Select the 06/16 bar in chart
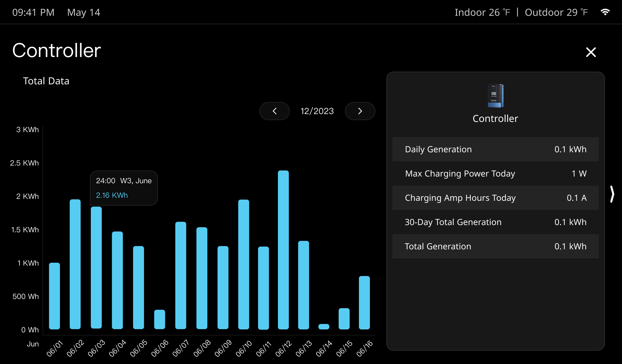Viewport: 622px width, 364px height. (364, 302)
